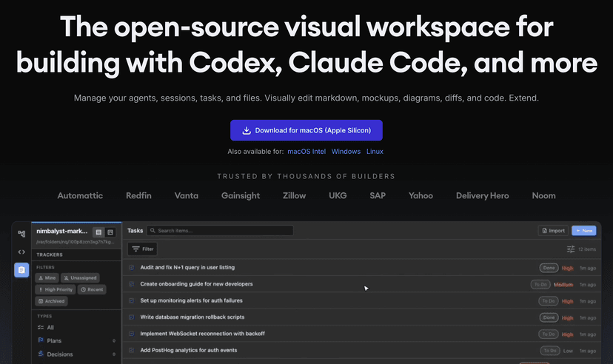This screenshot has width=613, height=364.
Task: Toggle the High Priority filter chip
Action: click(56, 290)
